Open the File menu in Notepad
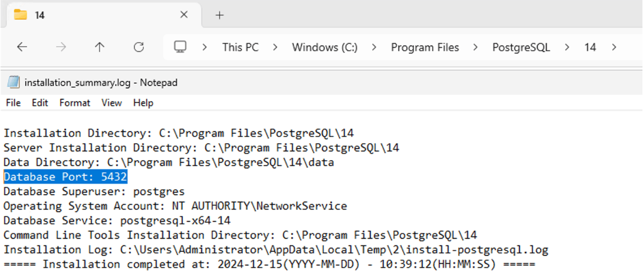Screen dimensions: 644x280 click(13, 103)
